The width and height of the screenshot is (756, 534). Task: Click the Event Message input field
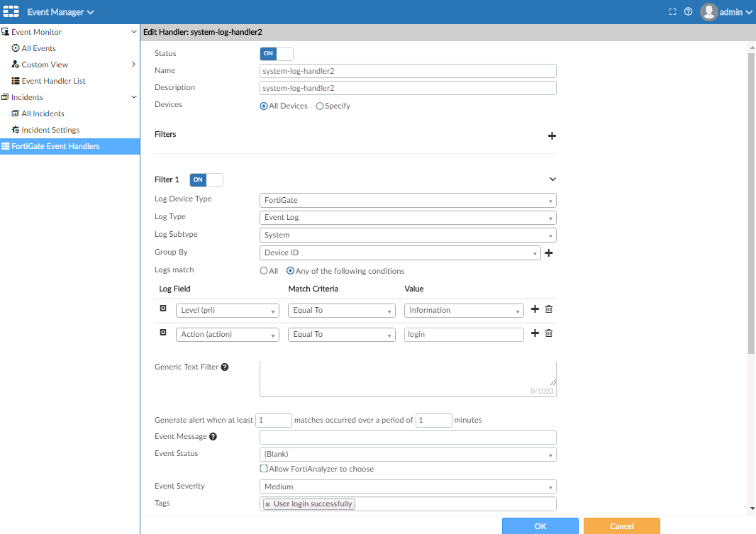pos(408,438)
